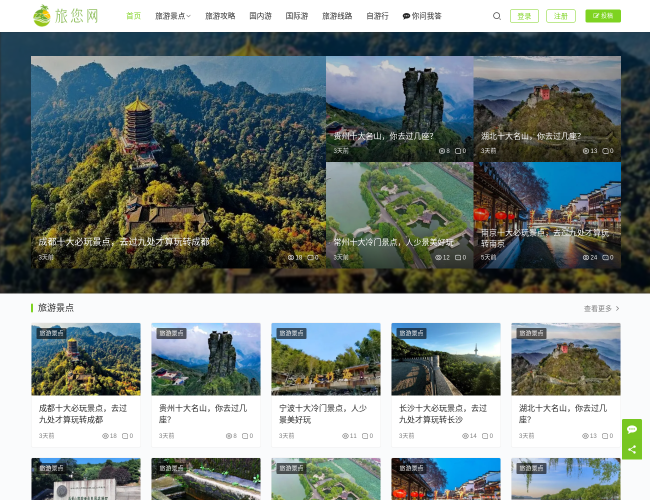Open 成都十大必玩景点 card thumbnail

86,359
